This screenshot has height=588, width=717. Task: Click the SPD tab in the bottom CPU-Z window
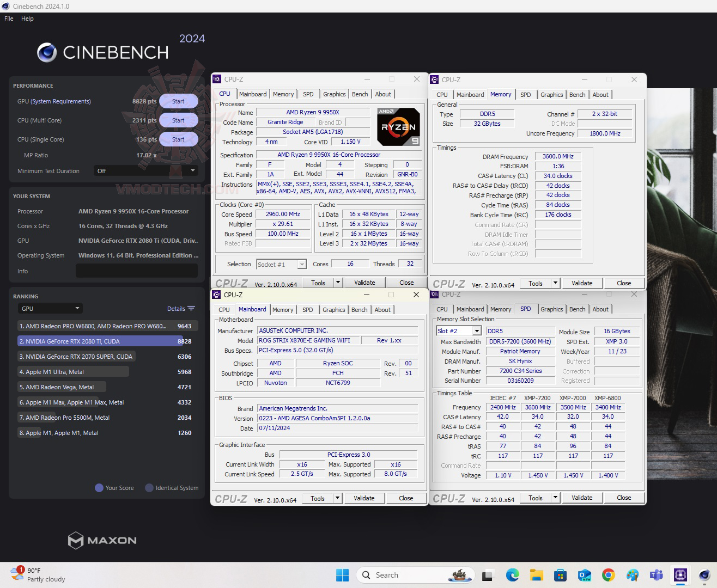click(x=526, y=309)
